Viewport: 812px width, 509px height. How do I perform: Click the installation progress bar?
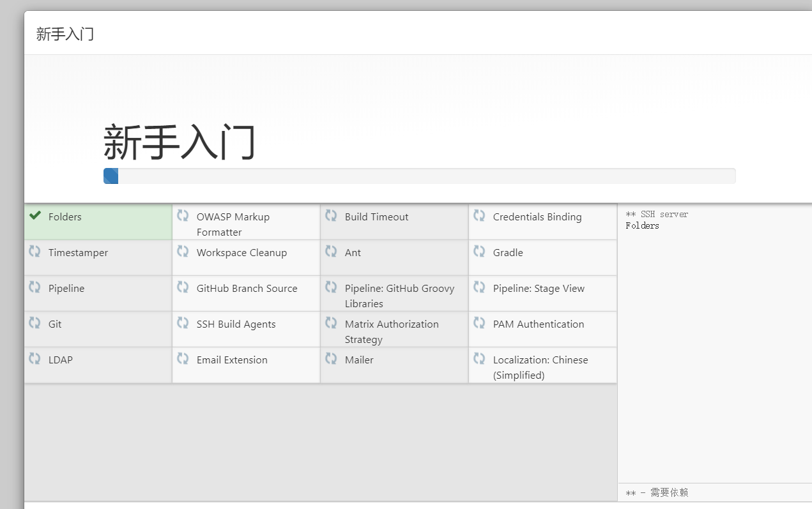(419, 176)
